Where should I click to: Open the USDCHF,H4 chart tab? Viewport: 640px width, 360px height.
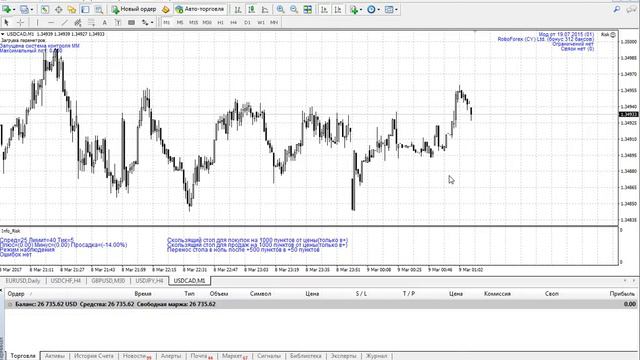66,281
